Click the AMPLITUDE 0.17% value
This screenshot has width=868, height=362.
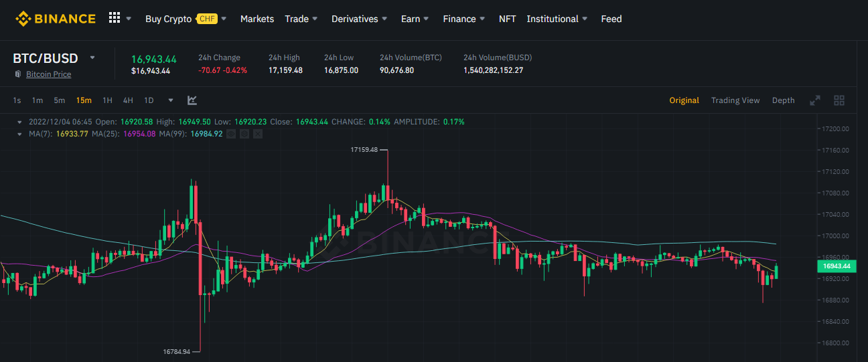pyautogui.click(x=453, y=122)
